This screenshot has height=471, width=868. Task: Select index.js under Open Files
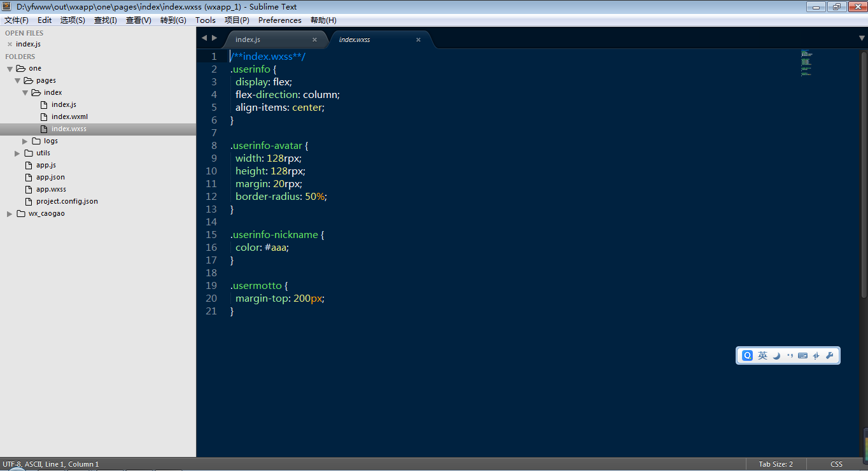[28, 45]
